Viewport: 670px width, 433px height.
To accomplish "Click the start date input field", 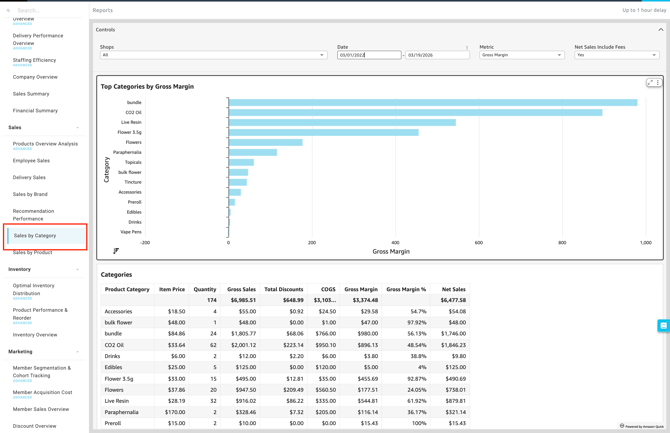I will pos(368,55).
